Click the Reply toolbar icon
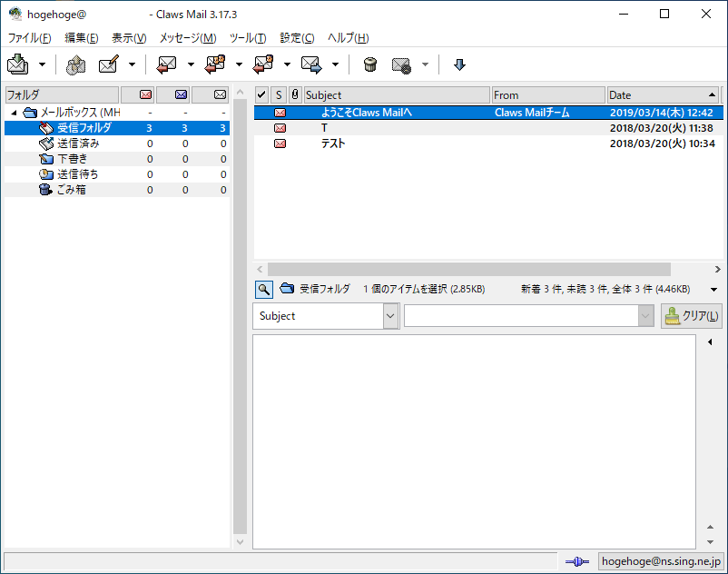This screenshot has width=728, height=574. (x=167, y=64)
